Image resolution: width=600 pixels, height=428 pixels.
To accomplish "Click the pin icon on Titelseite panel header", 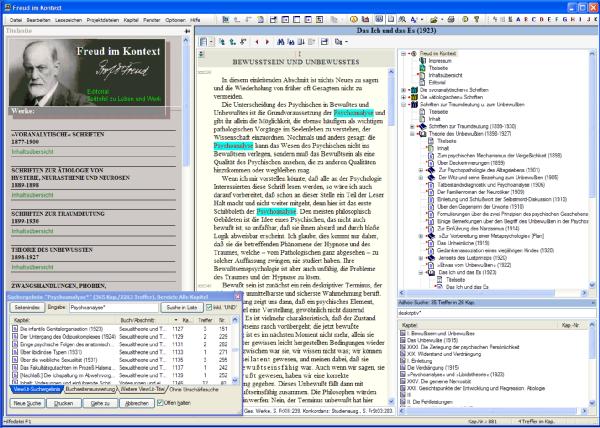I will pos(187,31).
